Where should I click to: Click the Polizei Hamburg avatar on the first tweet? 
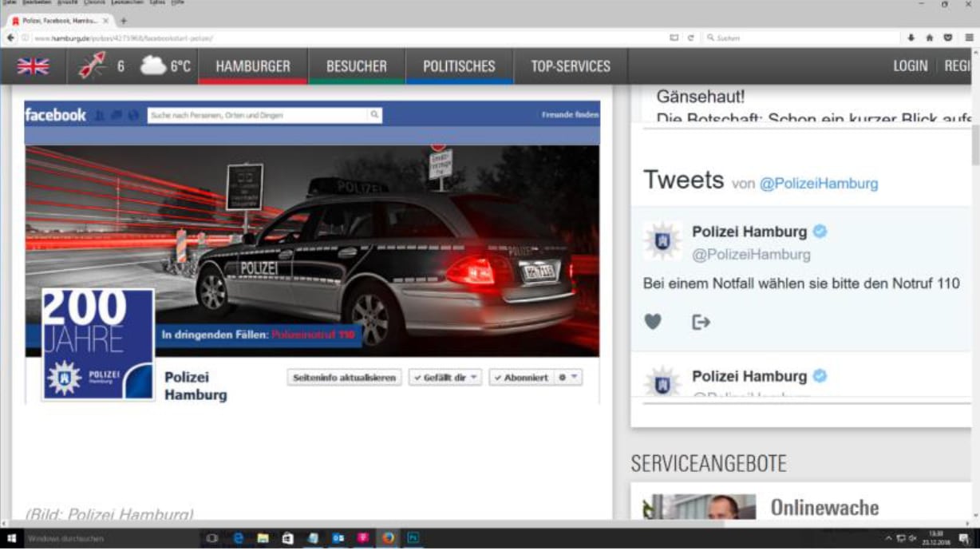click(x=662, y=241)
